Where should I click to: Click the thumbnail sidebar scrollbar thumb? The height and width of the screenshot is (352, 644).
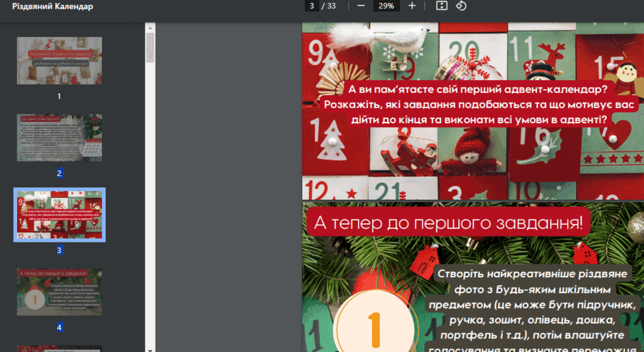150,47
